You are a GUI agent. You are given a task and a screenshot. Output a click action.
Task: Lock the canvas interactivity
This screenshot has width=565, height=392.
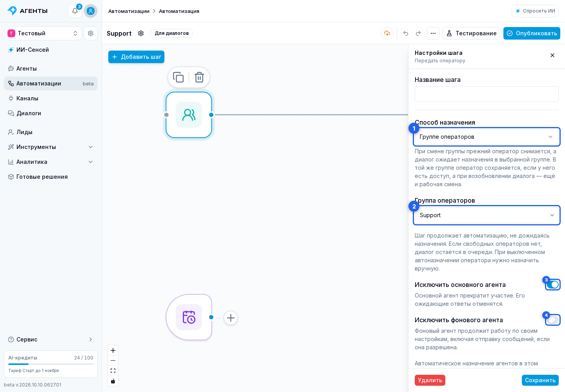[x=113, y=381]
